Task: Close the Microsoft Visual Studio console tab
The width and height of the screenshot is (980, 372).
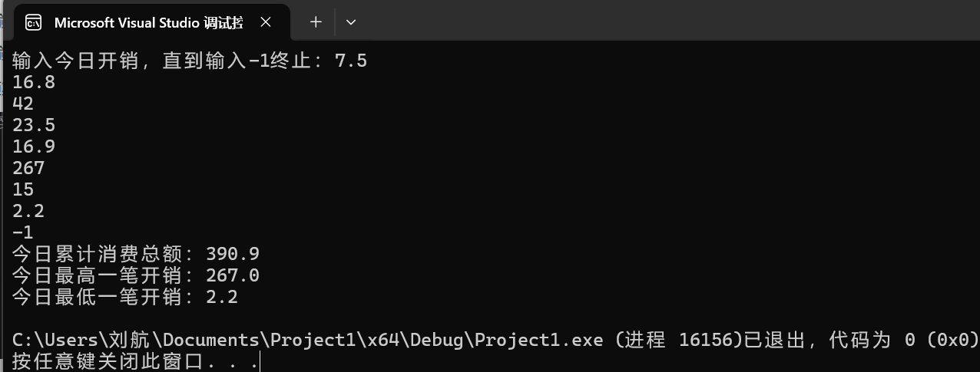Action: (x=266, y=22)
